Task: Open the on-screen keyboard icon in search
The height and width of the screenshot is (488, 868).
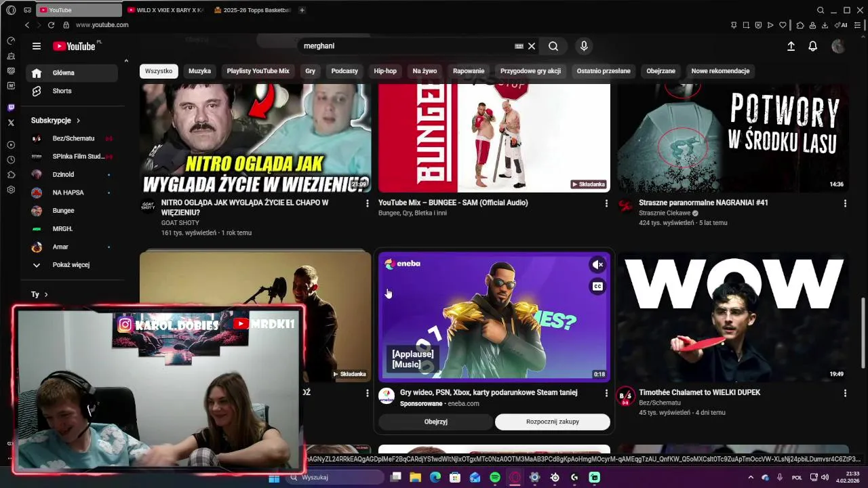Action: coord(519,46)
